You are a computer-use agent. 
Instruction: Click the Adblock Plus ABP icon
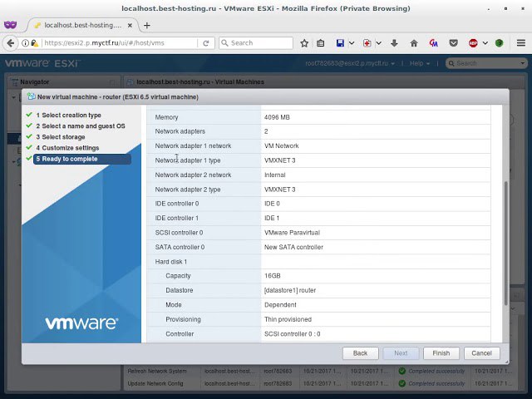pyautogui.click(x=473, y=43)
